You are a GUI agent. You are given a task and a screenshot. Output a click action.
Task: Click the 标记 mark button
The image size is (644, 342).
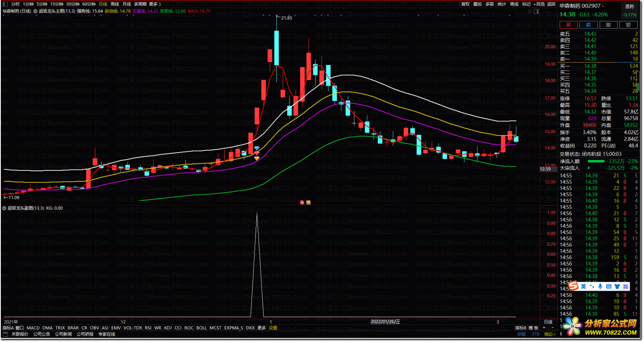tap(526, 4)
